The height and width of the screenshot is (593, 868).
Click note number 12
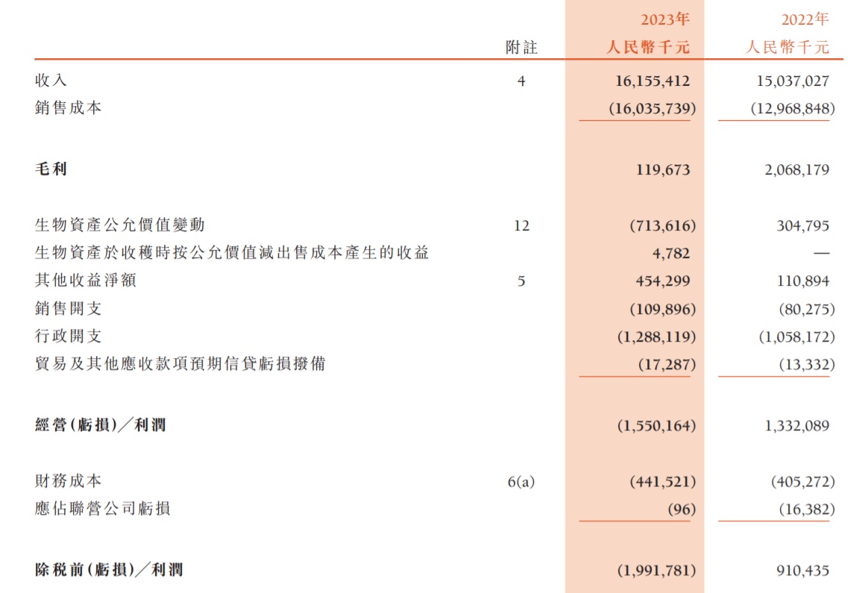pos(521,226)
